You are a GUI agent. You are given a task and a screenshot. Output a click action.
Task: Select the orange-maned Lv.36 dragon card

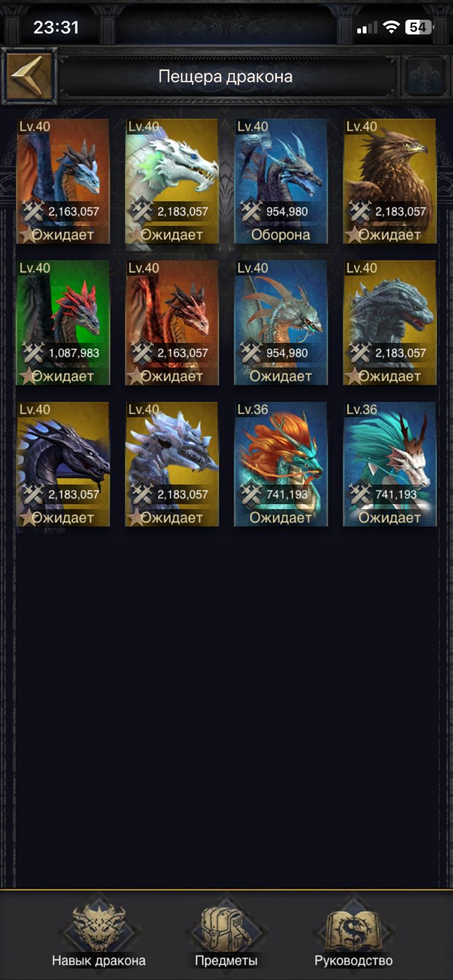pyautogui.click(x=281, y=464)
